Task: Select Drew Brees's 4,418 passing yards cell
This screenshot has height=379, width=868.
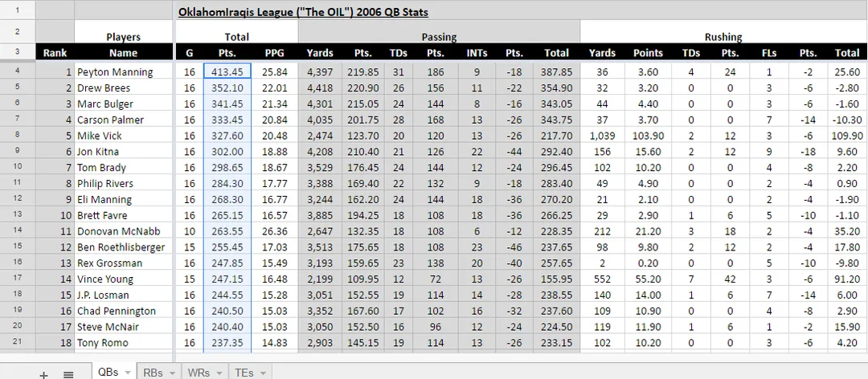Action: coord(320,88)
